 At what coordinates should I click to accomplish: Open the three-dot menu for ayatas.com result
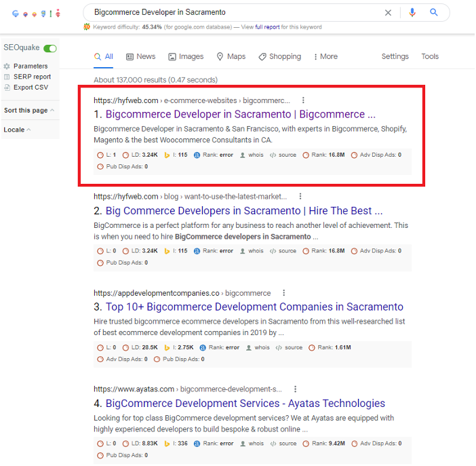tap(296, 389)
